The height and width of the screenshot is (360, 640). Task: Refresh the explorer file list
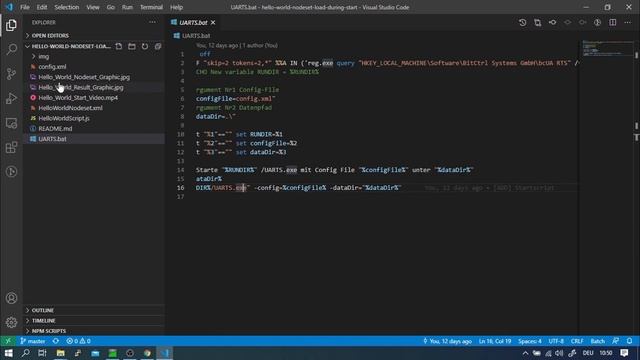tap(145, 46)
